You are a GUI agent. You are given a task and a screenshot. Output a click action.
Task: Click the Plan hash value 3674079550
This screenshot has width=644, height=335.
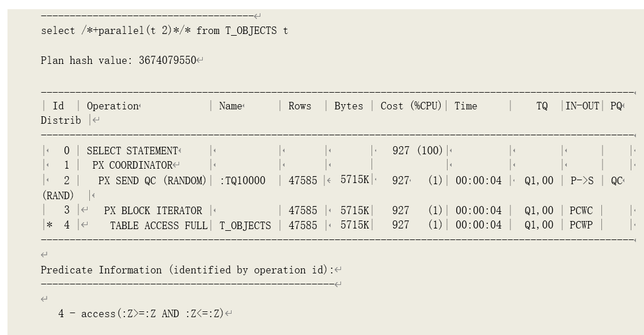tap(118, 60)
